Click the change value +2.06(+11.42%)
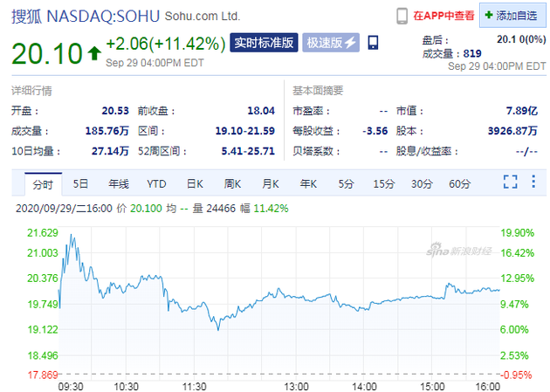Screen dimensions: 550x392 click(166, 44)
